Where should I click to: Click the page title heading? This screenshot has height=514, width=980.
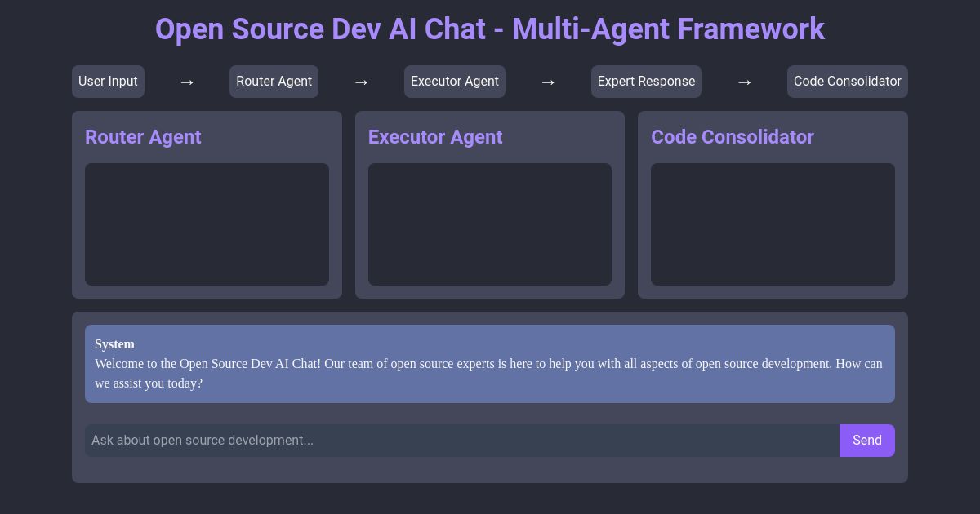coord(490,29)
